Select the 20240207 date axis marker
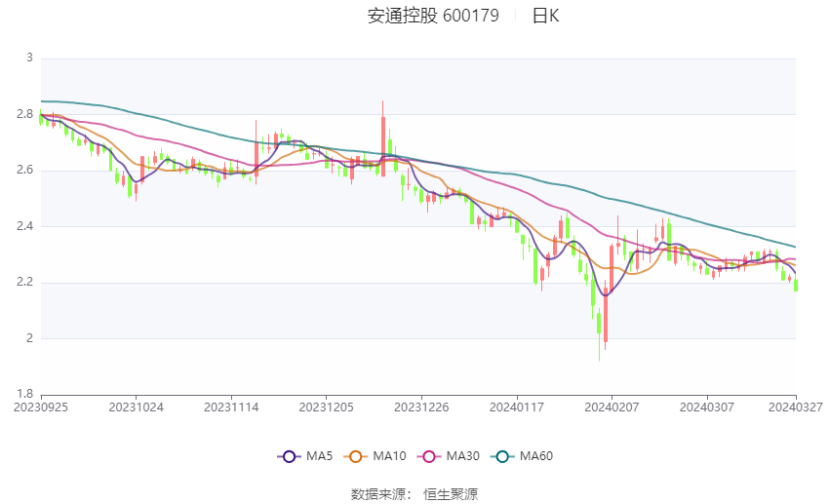Viewport: 829px width, 504px height. click(612, 407)
